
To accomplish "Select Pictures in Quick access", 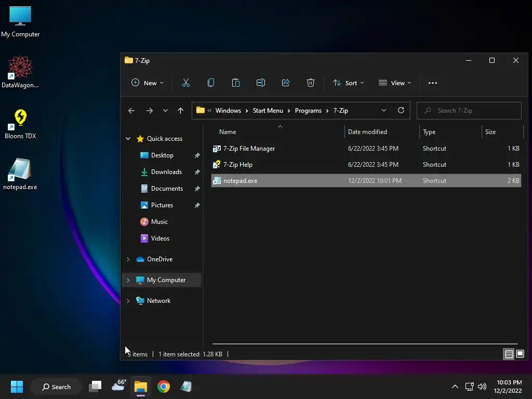I will click(162, 205).
